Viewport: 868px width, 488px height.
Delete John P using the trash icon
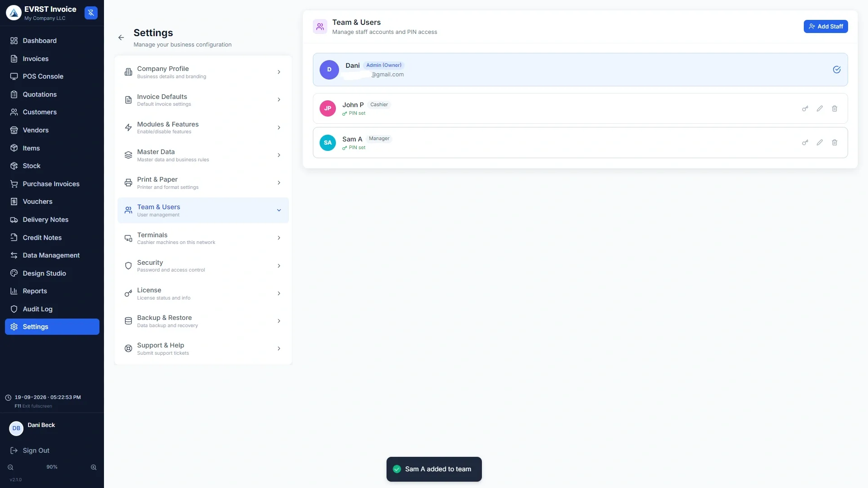pyautogui.click(x=835, y=108)
